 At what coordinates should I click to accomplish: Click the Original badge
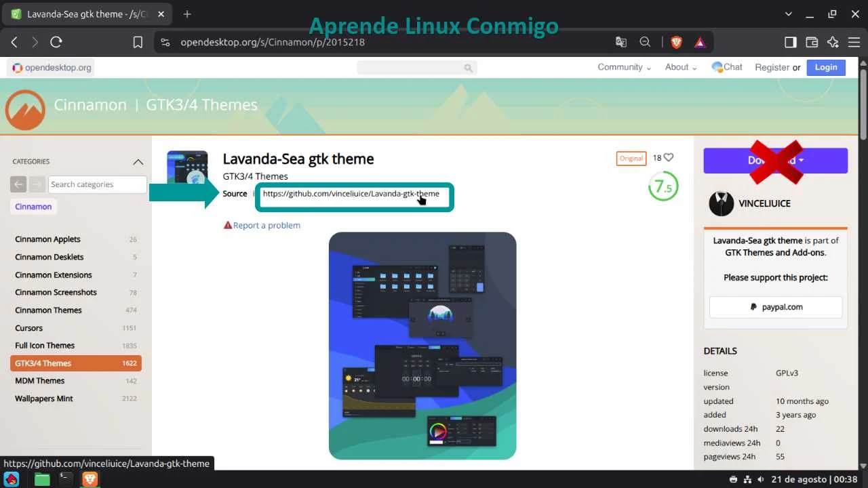(631, 158)
